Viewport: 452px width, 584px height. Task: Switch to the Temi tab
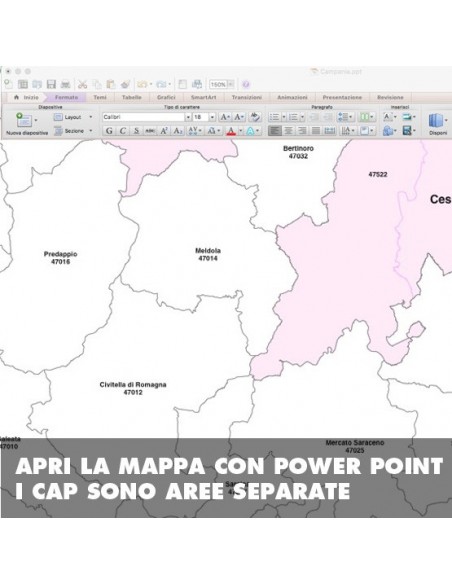(x=100, y=97)
